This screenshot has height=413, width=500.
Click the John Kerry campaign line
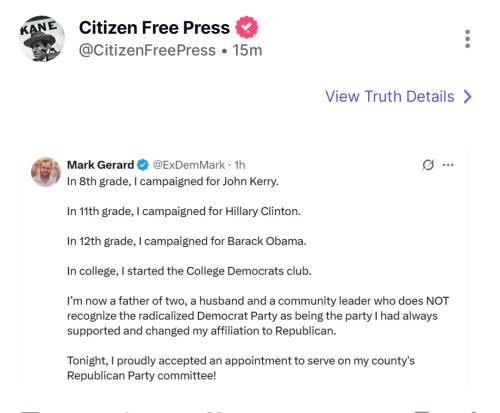(173, 182)
